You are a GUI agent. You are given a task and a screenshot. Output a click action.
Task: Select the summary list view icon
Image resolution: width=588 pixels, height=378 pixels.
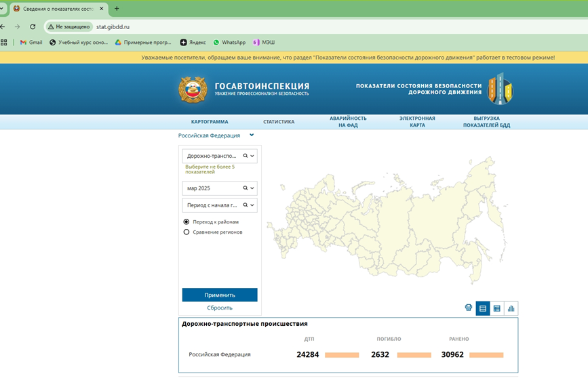(x=483, y=308)
